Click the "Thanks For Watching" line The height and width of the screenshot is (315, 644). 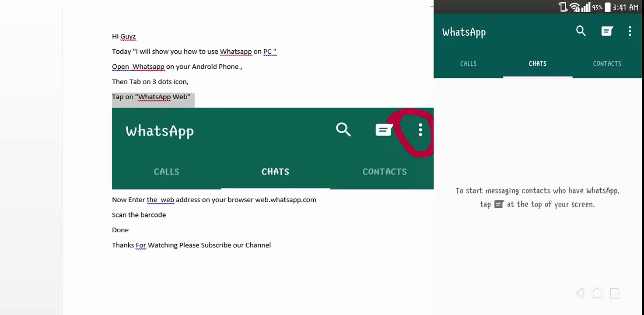[x=191, y=245]
